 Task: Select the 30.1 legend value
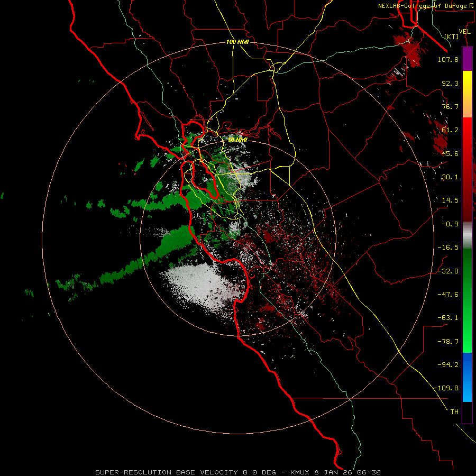[x=450, y=177]
